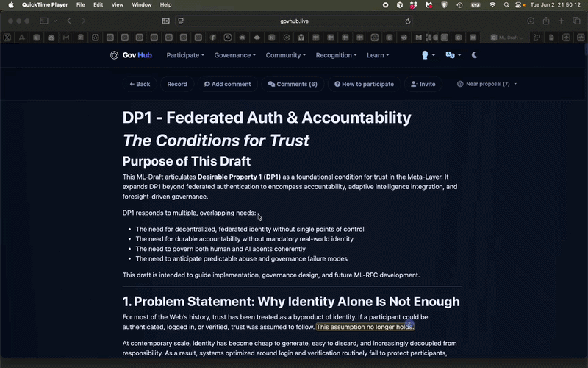Show tab overview icon
Image resolution: width=588 pixels, height=368 pixels.
(576, 21)
